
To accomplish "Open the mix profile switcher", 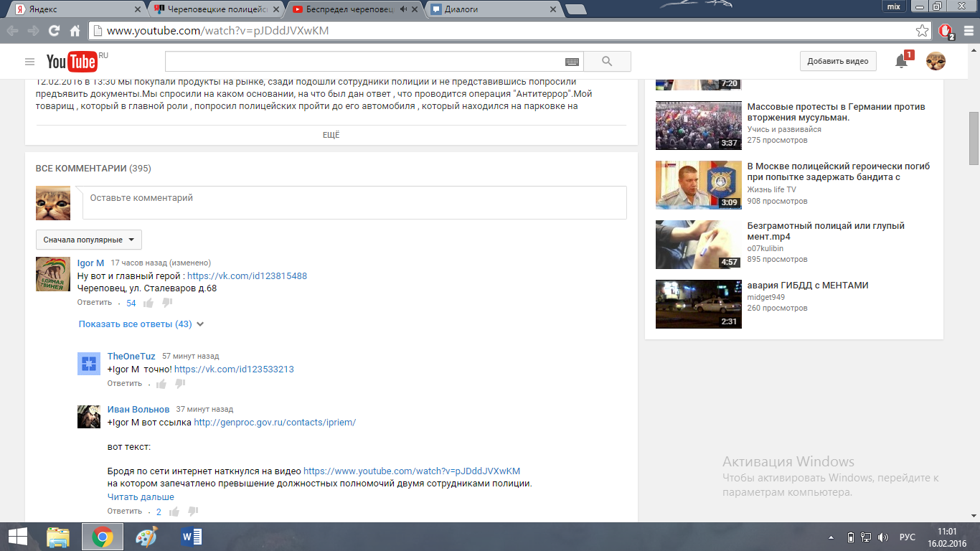I will pyautogui.click(x=894, y=6).
